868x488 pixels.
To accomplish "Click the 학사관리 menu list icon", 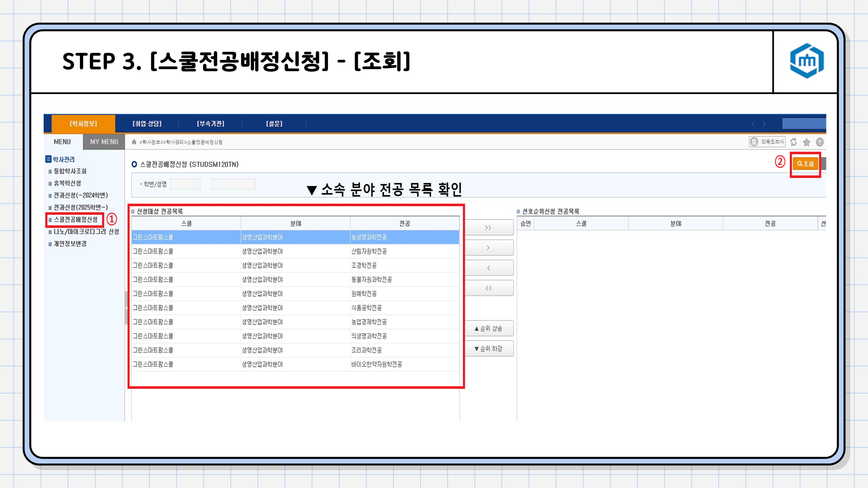I will click(x=49, y=159).
